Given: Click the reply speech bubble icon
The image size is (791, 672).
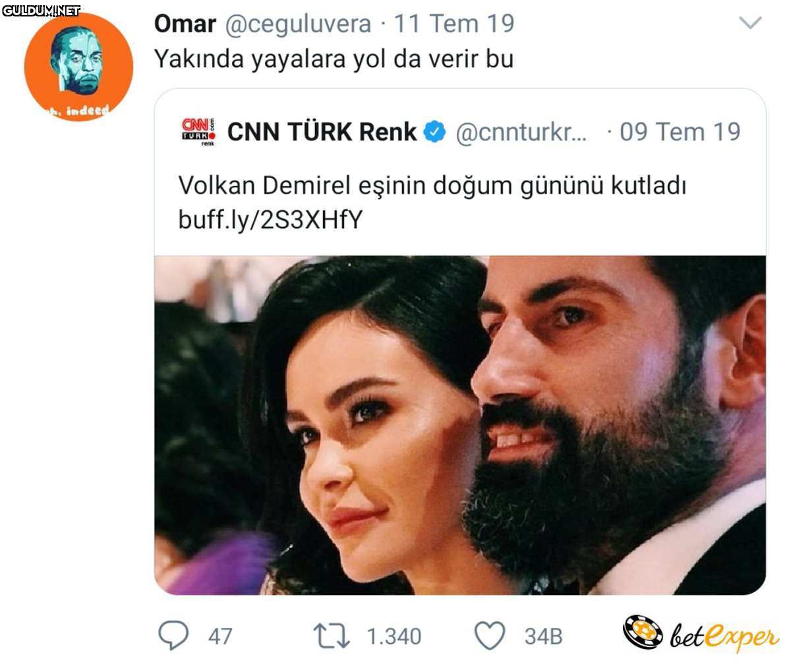Looking at the screenshot, I should (x=173, y=636).
